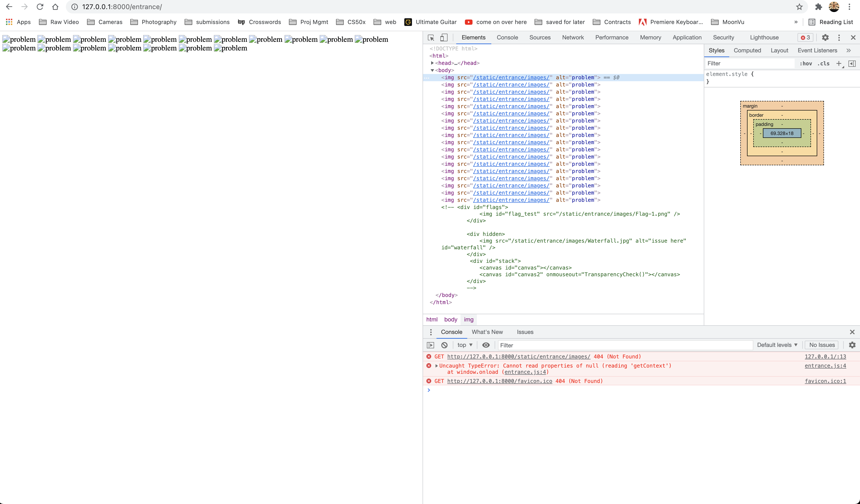Expand the head element in DOM tree
Viewport: 860px width, 504px height.
[432, 63]
